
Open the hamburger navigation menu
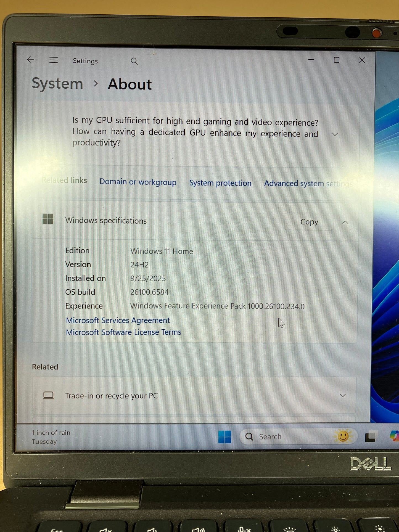(54, 60)
